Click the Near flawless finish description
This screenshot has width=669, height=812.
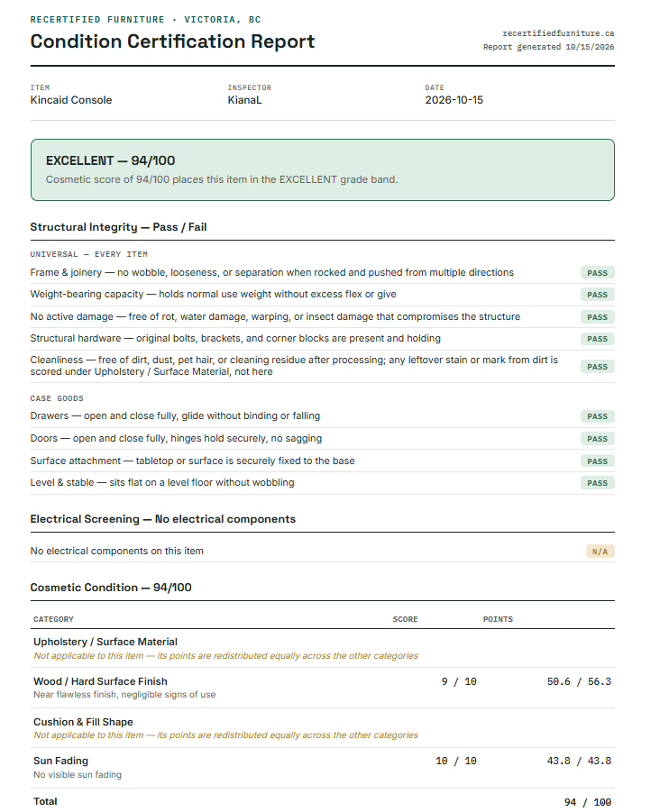point(124,695)
